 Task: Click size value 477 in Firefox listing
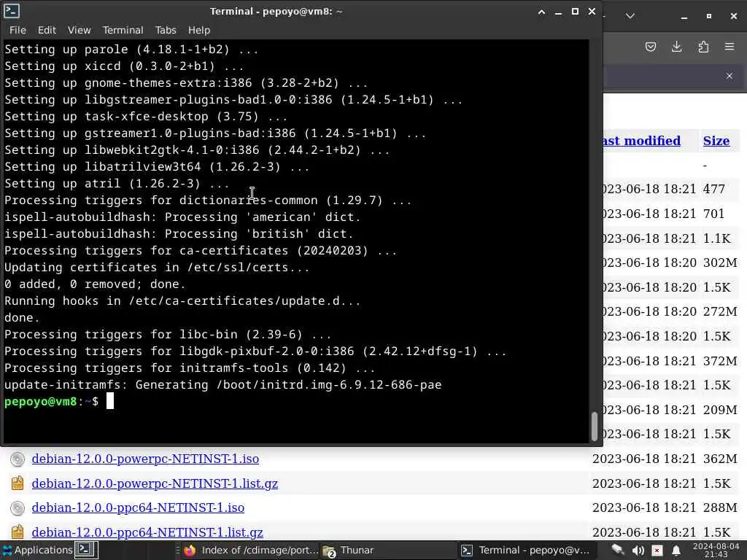(x=713, y=189)
